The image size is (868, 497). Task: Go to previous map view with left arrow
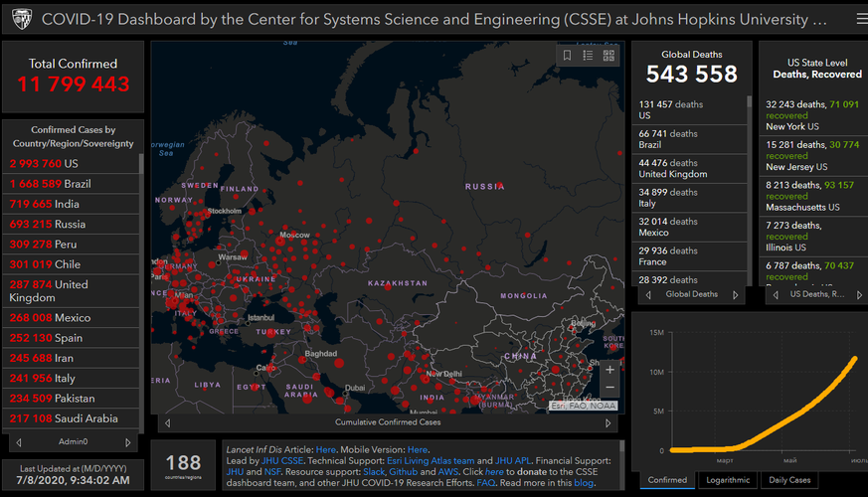166,422
